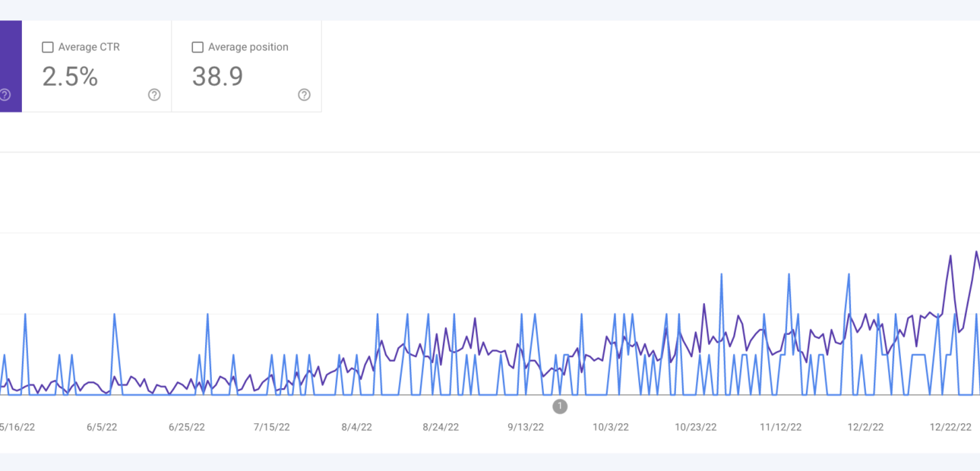This screenshot has height=471, width=980.
Task: Enable the Average CTR checkbox
Action: (48, 47)
